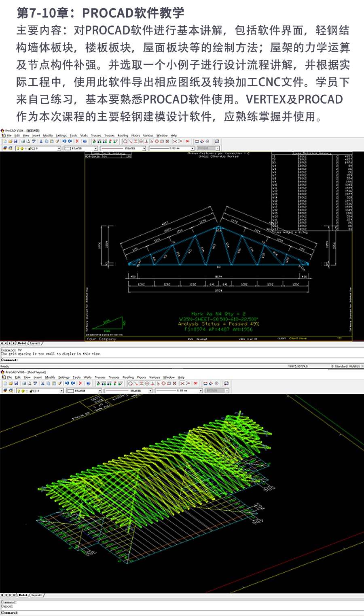Click the Copy icon in the upper ProCAD toolbar
The image size is (364, 616).
(x=46, y=141)
